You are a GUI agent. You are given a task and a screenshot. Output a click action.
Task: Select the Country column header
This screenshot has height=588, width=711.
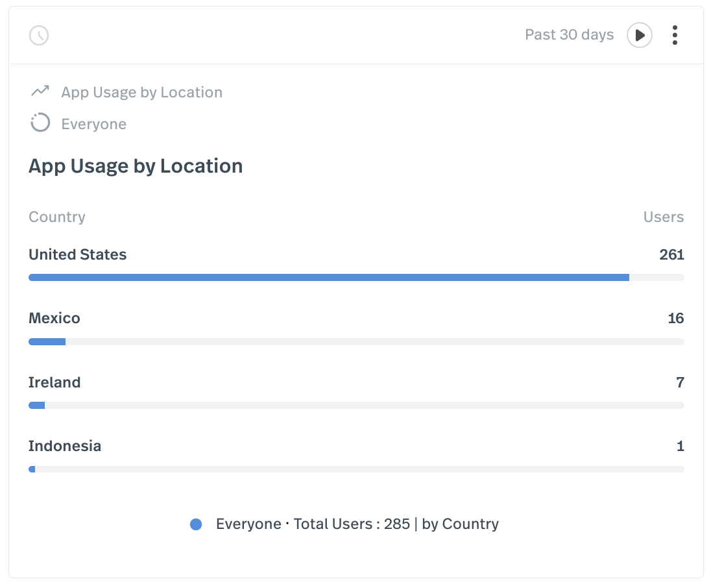tap(56, 217)
